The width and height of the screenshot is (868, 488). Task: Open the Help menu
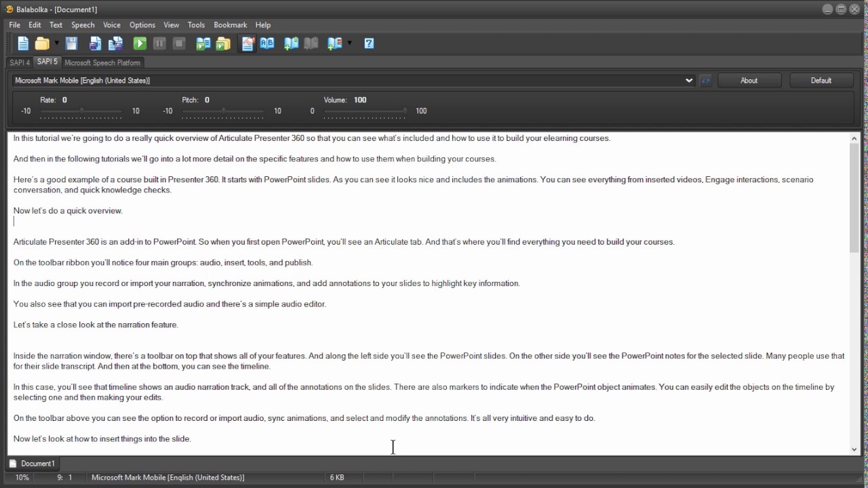[x=262, y=25]
